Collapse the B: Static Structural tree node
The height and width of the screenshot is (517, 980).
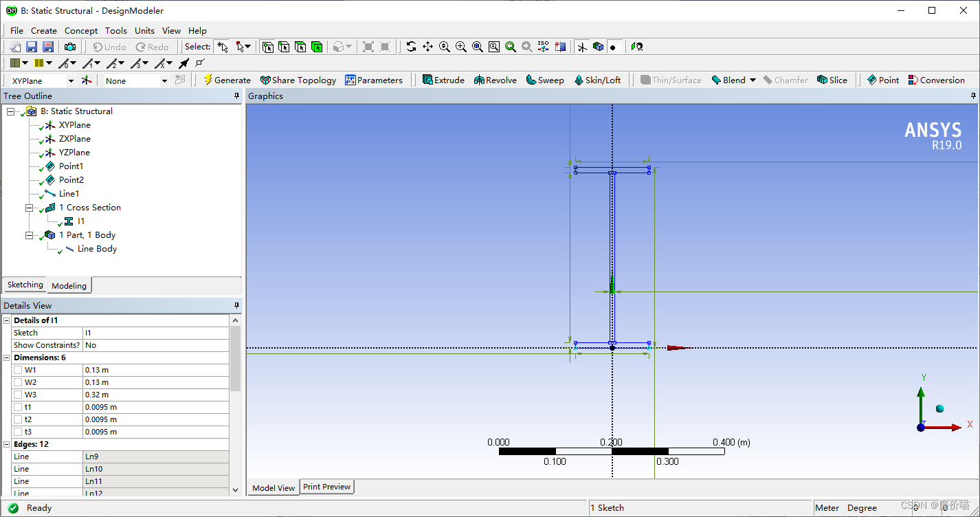(10, 111)
